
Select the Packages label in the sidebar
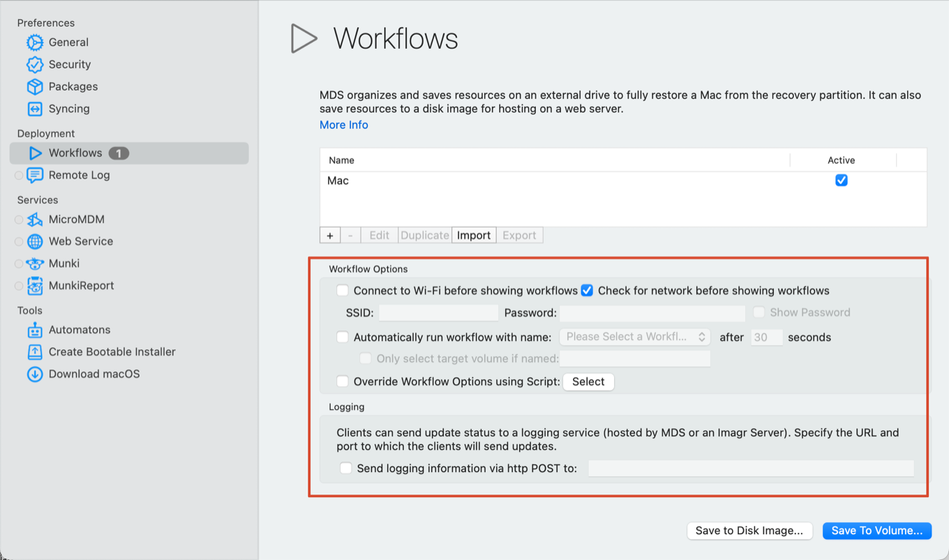tap(73, 86)
